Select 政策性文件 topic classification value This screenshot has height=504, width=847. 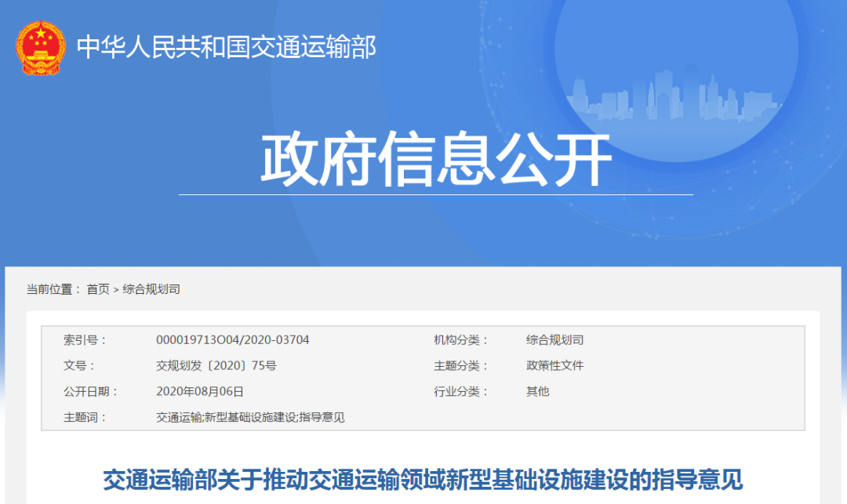tap(554, 366)
